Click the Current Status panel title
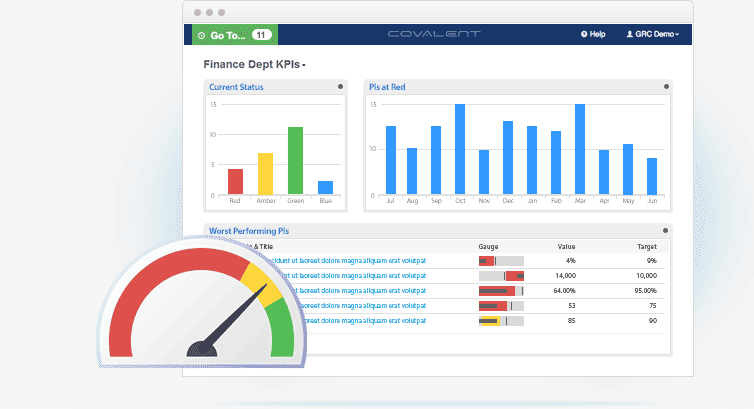 click(x=236, y=87)
